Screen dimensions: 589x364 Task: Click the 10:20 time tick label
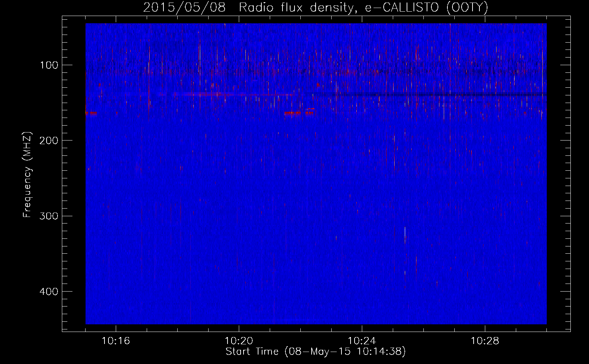[x=239, y=341]
